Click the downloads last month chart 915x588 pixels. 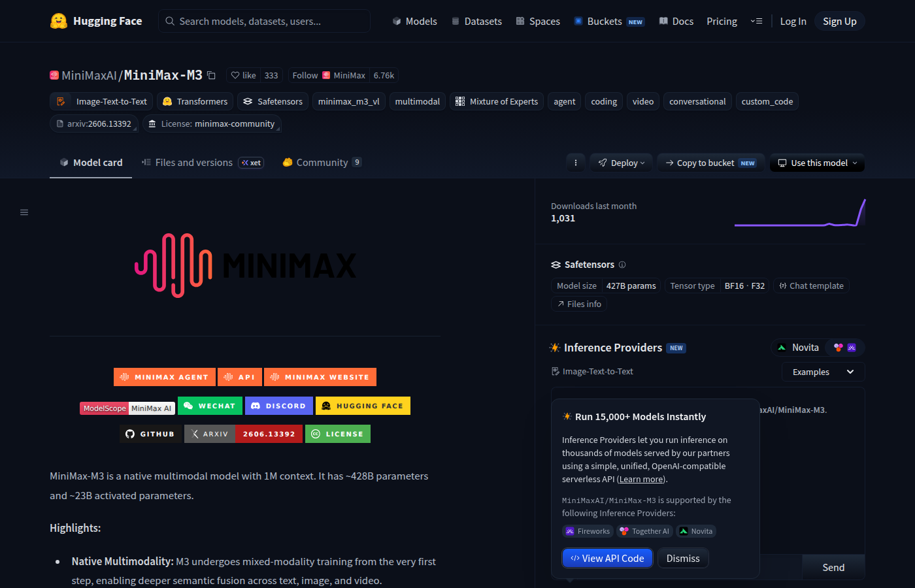[800, 213]
